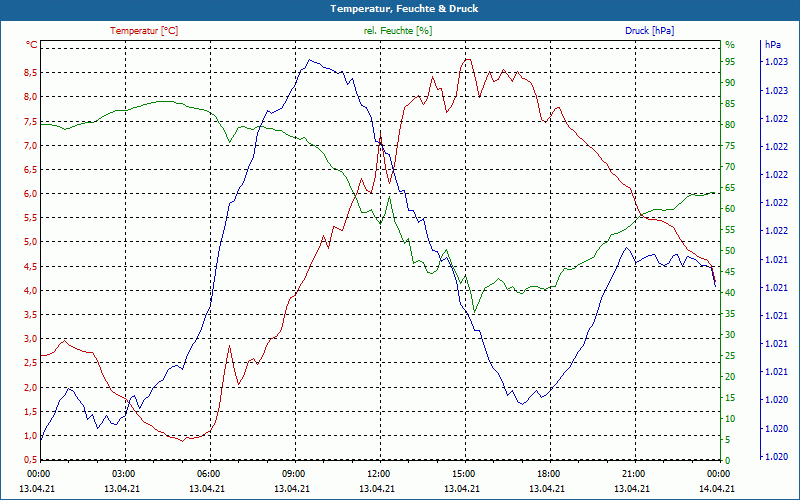
Task: Click the "06:00" time axis label
Action: click(x=208, y=473)
